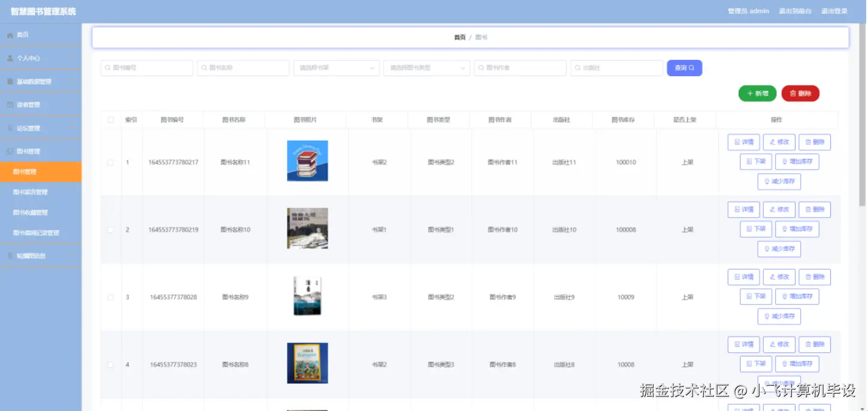Click 增加库存 for 图书名称8
This screenshot has width=868, height=411.
[797, 364]
